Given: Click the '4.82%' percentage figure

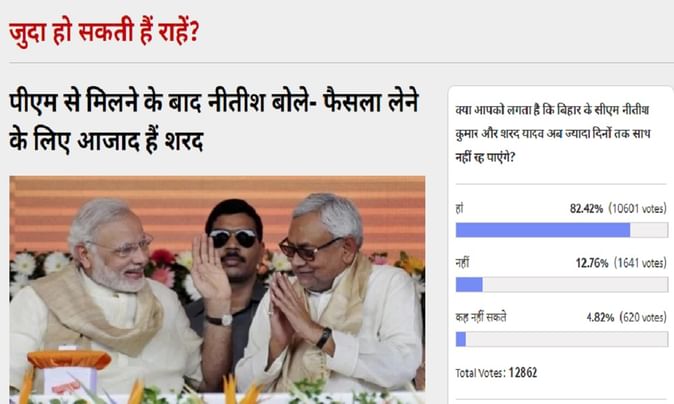Looking at the screenshot, I should click(x=600, y=318).
